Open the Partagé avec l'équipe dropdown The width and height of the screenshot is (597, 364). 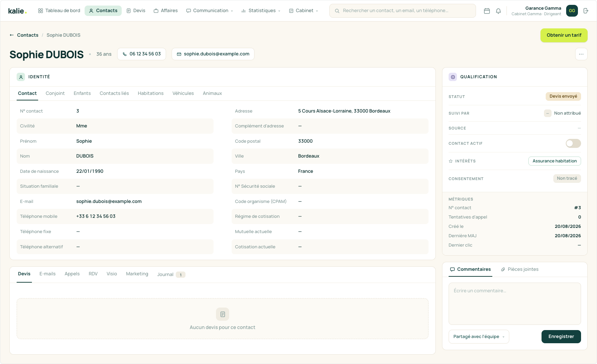coord(479,337)
